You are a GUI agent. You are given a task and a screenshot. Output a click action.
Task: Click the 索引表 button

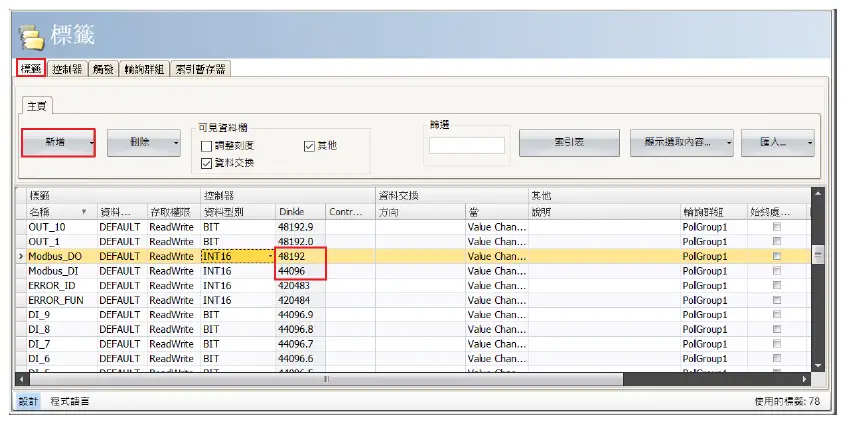tap(569, 143)
